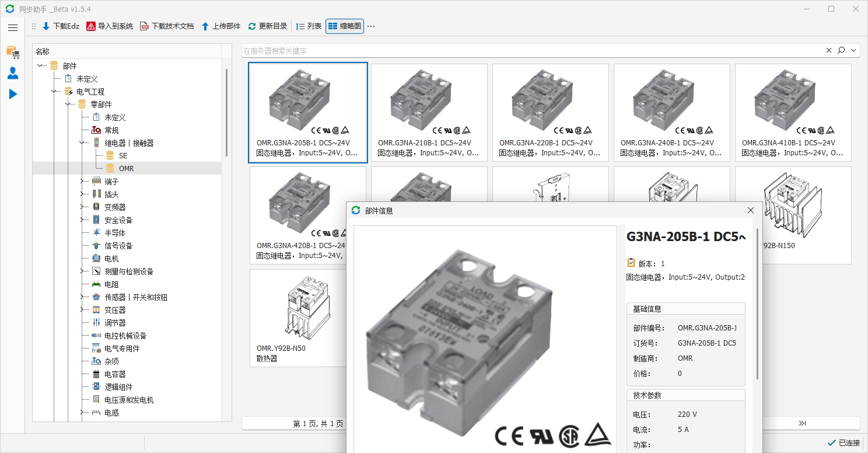
Task: Clear the search field with X
Action: (829, 51)
